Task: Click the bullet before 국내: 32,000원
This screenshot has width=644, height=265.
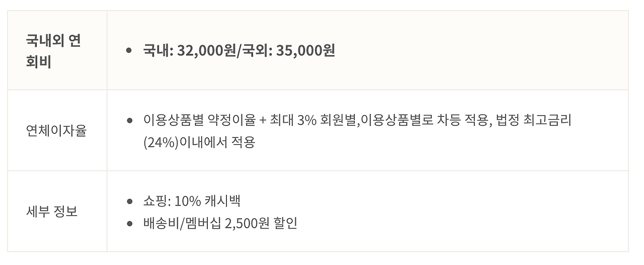Action: point(129,50)
